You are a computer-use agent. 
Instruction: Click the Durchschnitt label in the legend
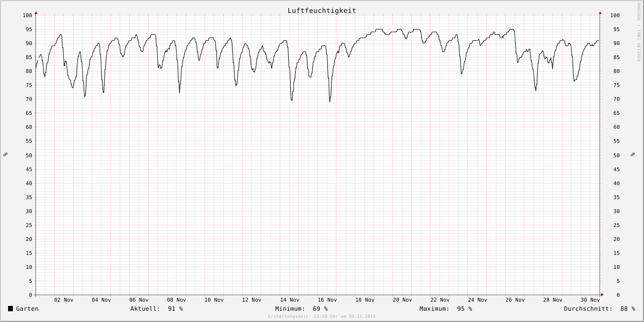coord(588,309)
